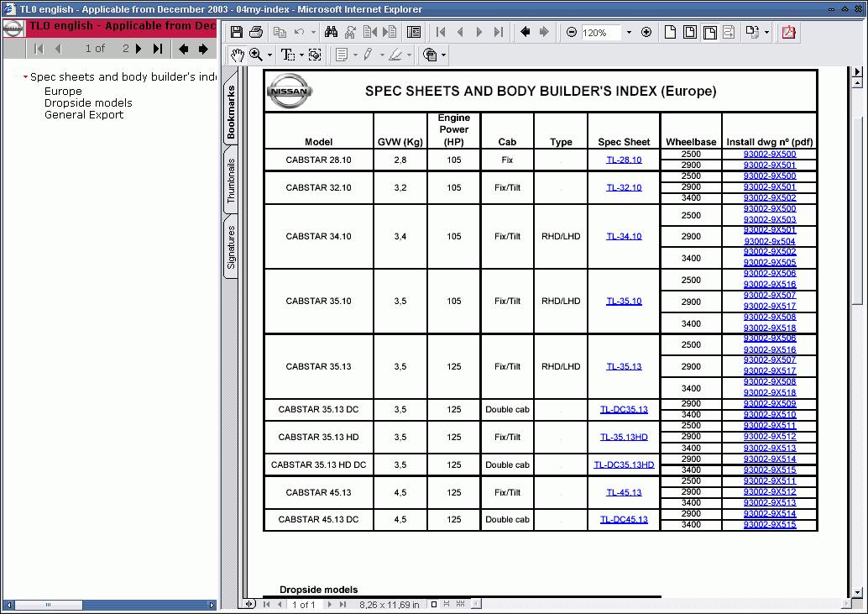Switch to Bookmarks tab
This screenshot has width=868, height=614.
[231, 113]
